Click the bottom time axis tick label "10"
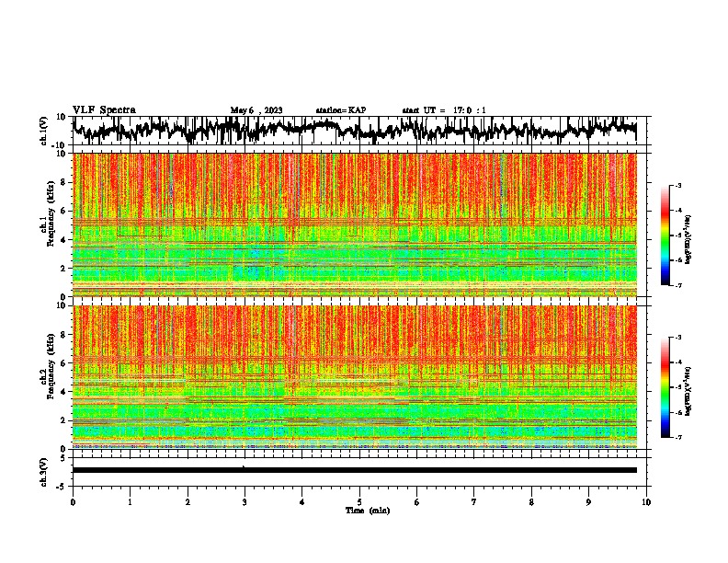 [646, 502]
